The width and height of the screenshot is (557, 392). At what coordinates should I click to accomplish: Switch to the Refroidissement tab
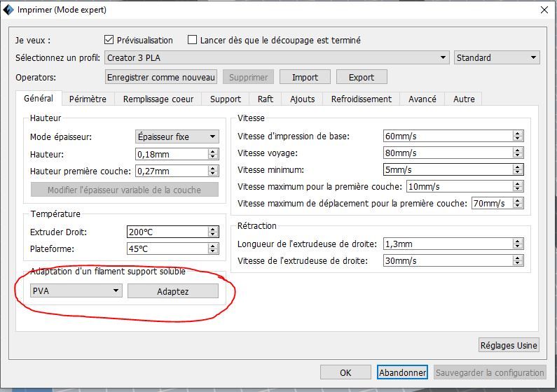362,99
